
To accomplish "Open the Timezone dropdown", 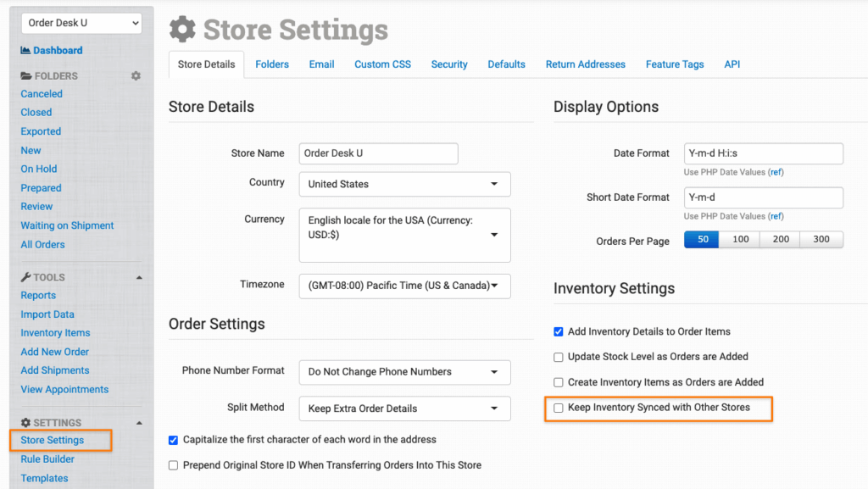I will point(404,286).
